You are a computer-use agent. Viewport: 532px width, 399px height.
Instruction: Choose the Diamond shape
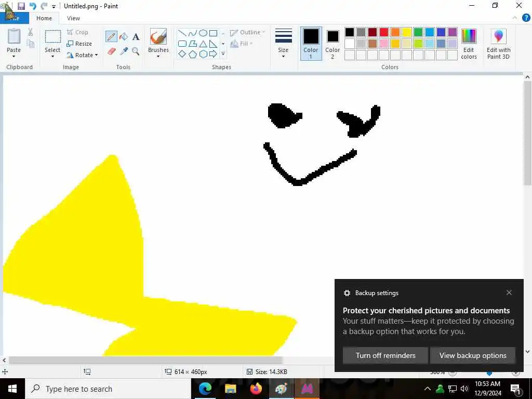pyautogui.click(x=182, y=54)
